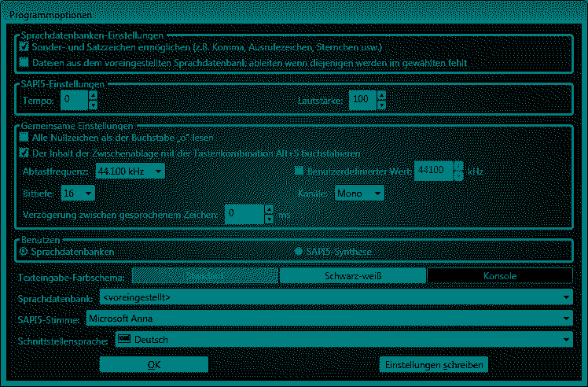Click the Lautstärke input field showing 100
This screenshot has height=387, width=588.
[x=362, y=100]
